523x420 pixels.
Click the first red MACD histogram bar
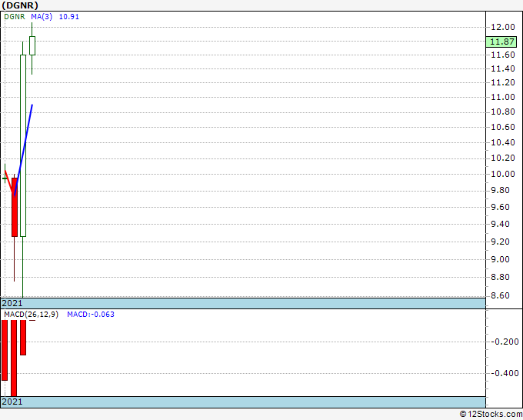pos(5,350)
